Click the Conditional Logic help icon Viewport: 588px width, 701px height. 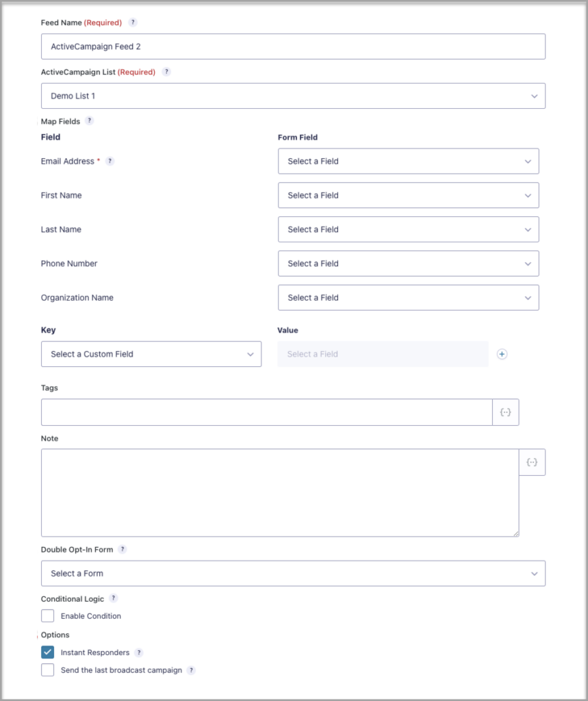tap(113, 598)
